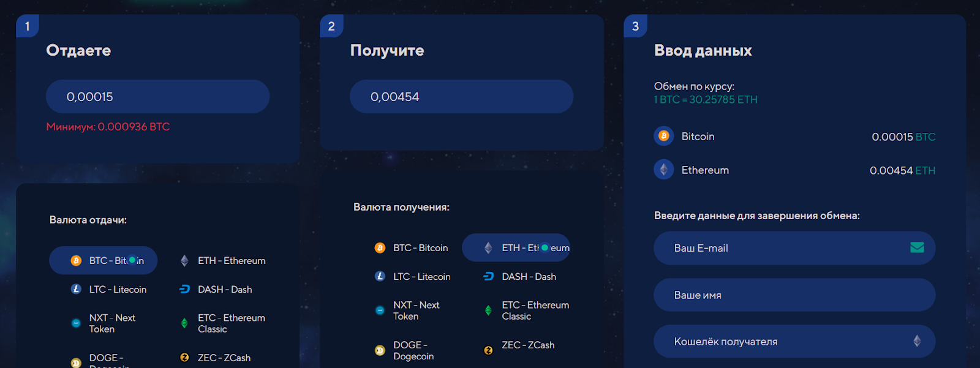
Task: Click the Dogecoin icon in the receive list
Action: pyautogui.click(x=380, y=350)
